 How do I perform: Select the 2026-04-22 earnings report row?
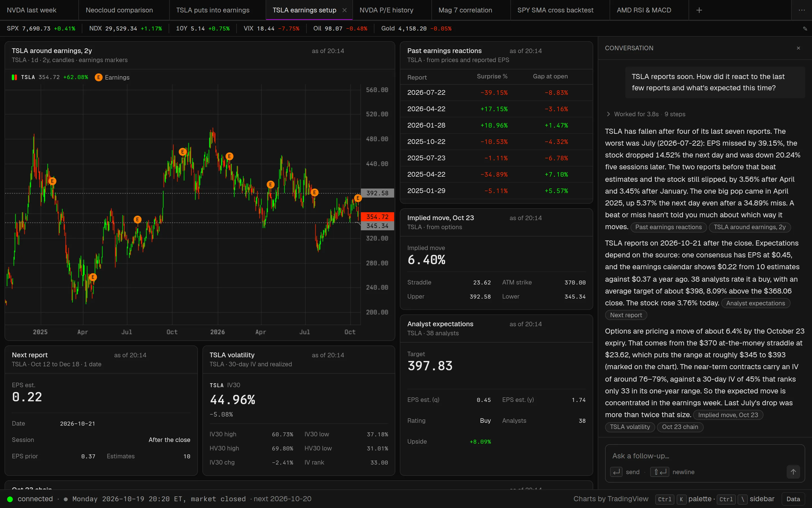[496, 109]
